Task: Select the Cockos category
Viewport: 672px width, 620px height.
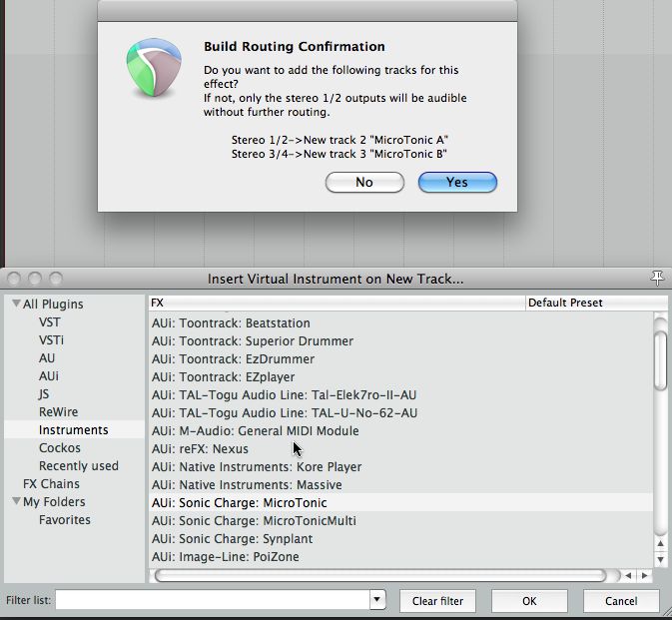Action: [60, 447]
